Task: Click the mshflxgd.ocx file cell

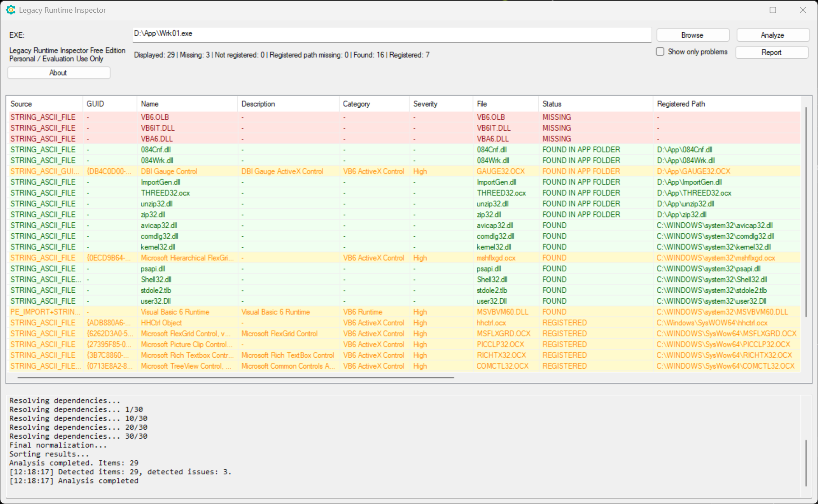Action: point(506,258)
